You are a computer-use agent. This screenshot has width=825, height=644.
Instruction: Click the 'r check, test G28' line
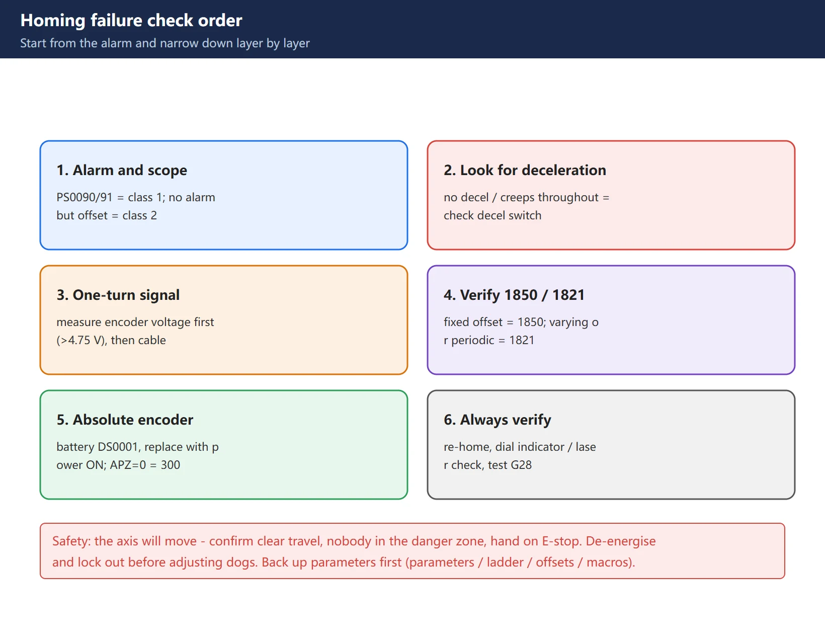tap(487, 465)
